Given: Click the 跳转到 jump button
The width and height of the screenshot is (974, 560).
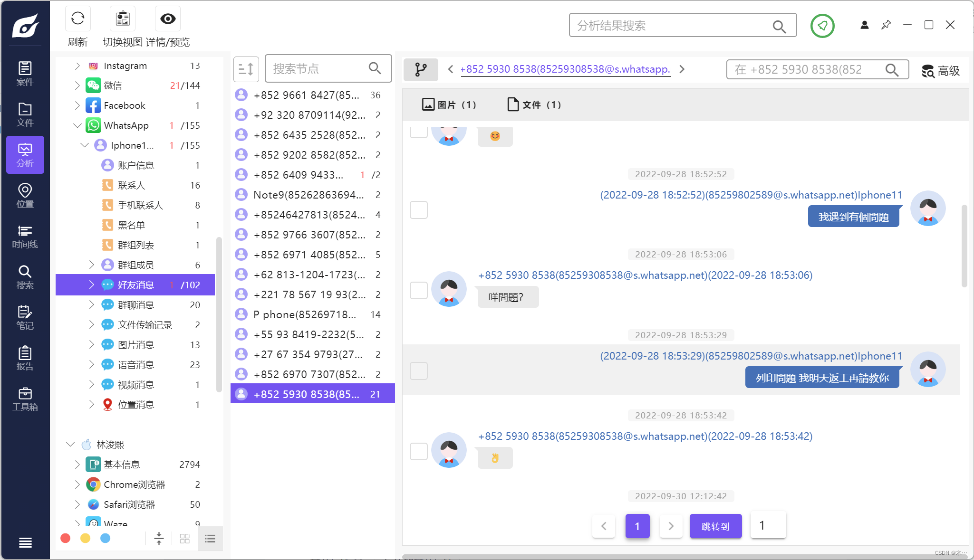Looking at the screenshot, I should 715,526.
